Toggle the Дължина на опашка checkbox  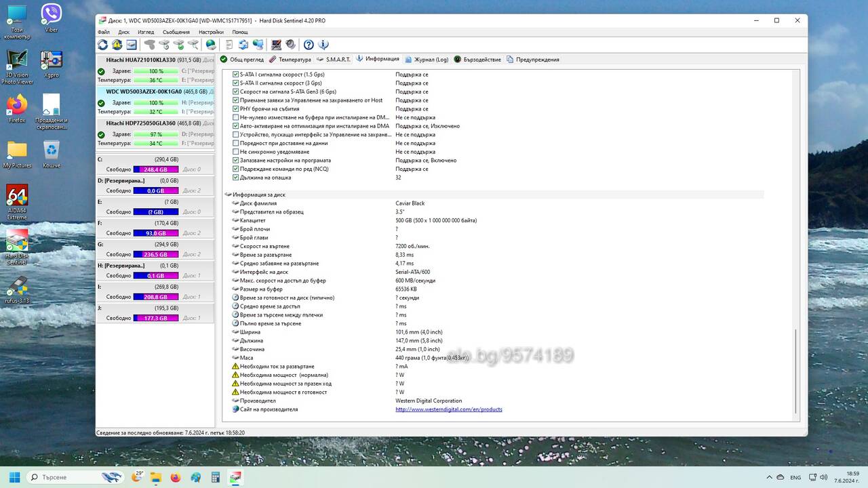click(x=236, y=178)
